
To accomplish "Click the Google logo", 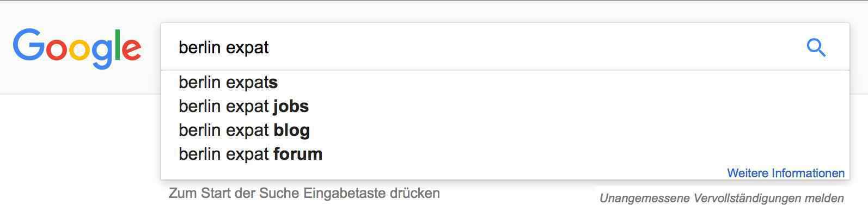I will tap(77, 49).
